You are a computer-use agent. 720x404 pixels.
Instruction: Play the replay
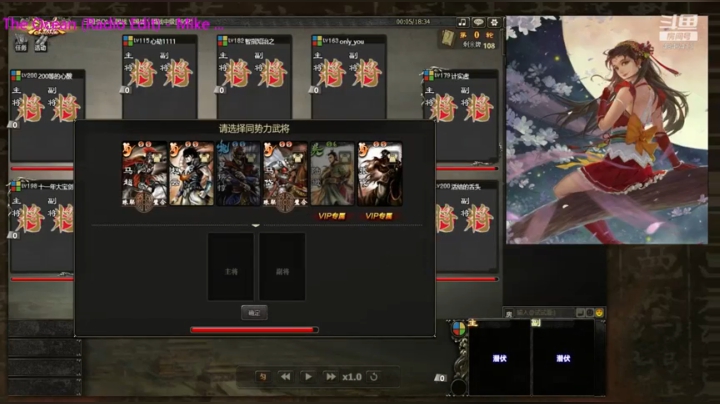coord(308,377)
